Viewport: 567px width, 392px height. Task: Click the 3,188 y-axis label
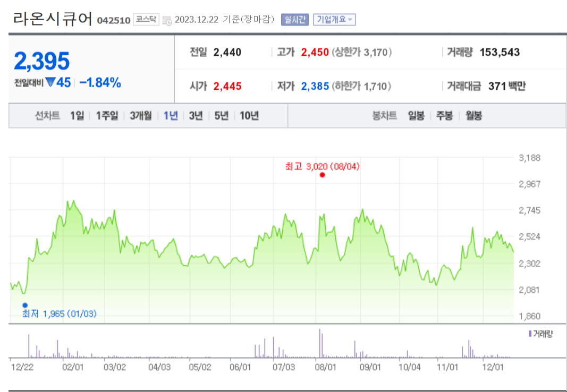point(529,158)
